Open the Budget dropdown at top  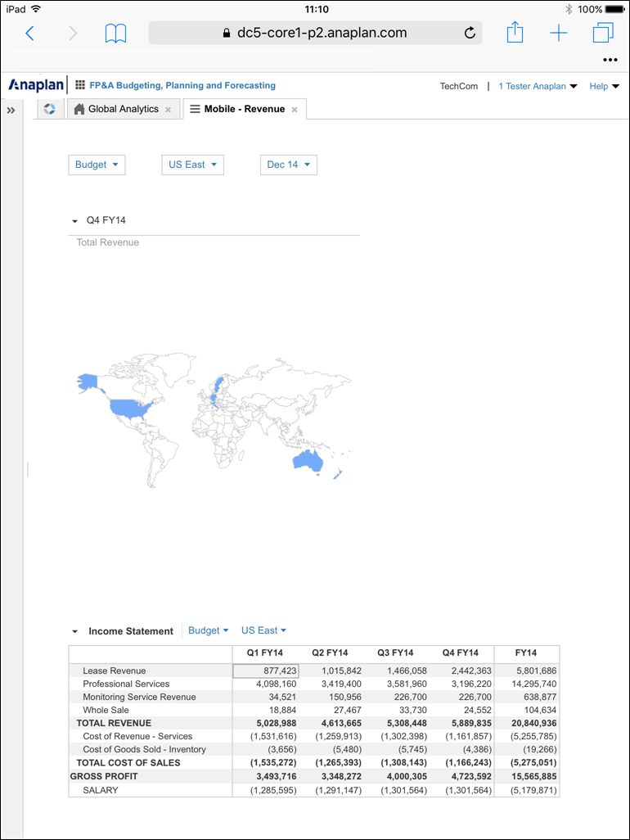click(x=97, y=165)
